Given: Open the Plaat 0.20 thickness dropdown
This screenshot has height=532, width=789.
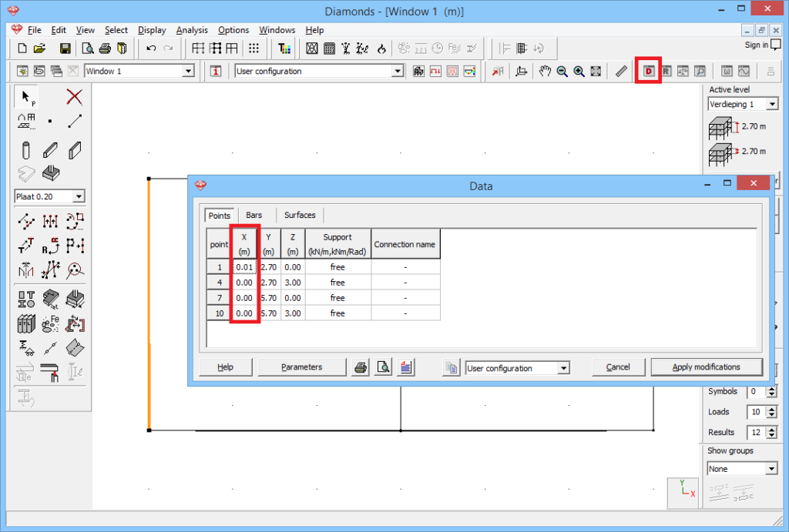Looking at the screenshot, I should [79, 196].
